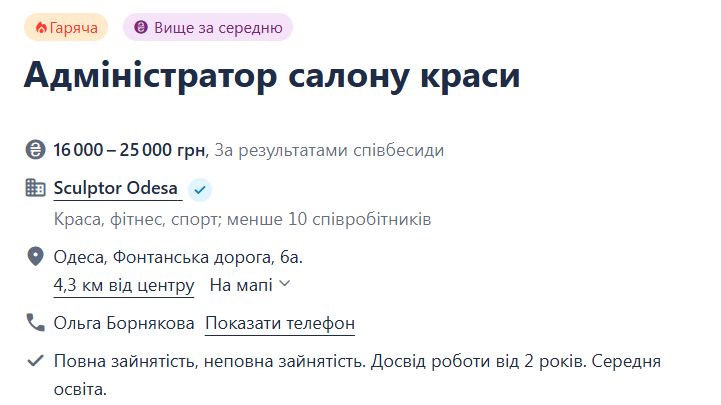Image resolution: width=721 pixels, height=405 pixels.
Task: Click the chevron arrow next to На мапі
Action: coord(285,284)
